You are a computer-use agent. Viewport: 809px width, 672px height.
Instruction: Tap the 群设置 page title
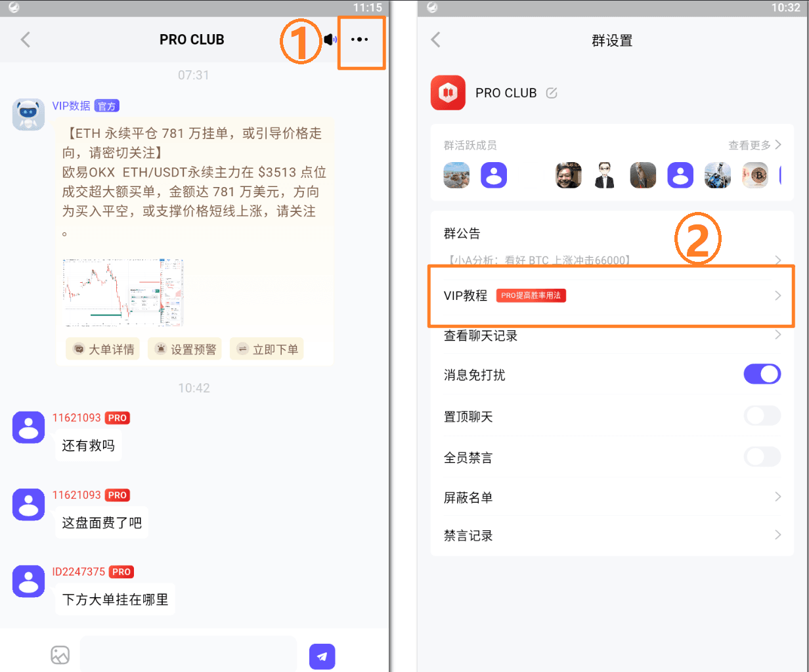612,41
